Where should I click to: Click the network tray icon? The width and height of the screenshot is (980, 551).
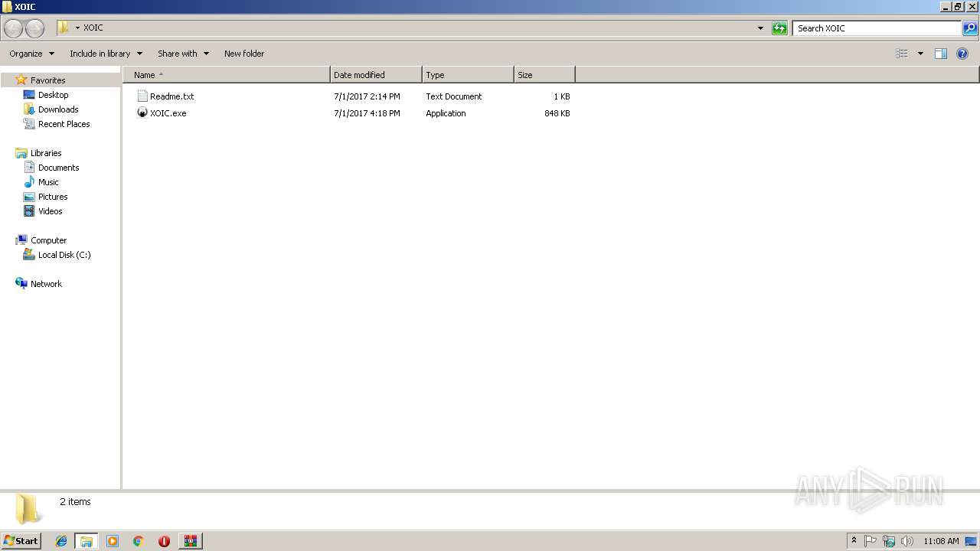pos(889,541)
